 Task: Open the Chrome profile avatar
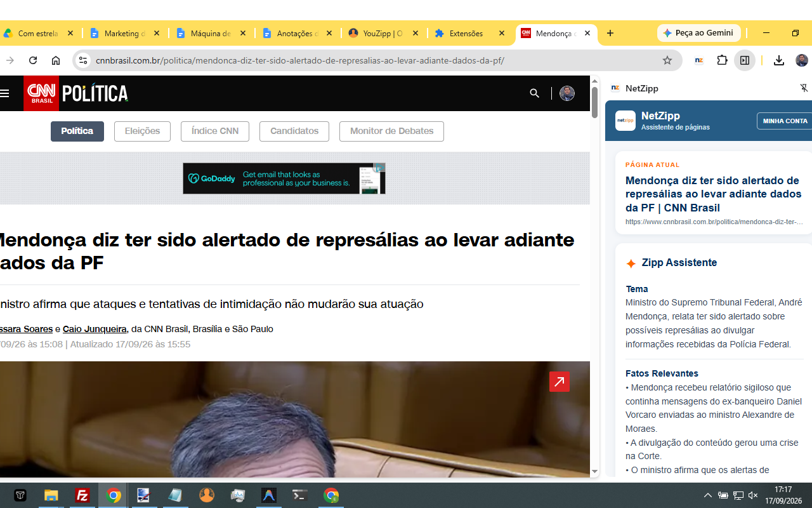click(802, 60)
